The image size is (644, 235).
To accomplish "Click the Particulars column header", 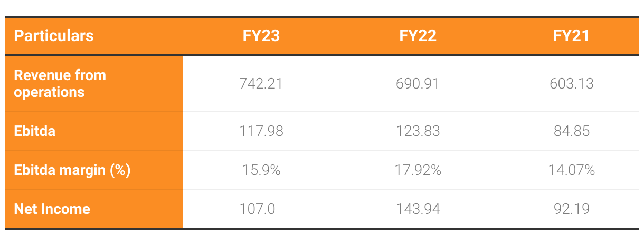I will click(54, 36).
